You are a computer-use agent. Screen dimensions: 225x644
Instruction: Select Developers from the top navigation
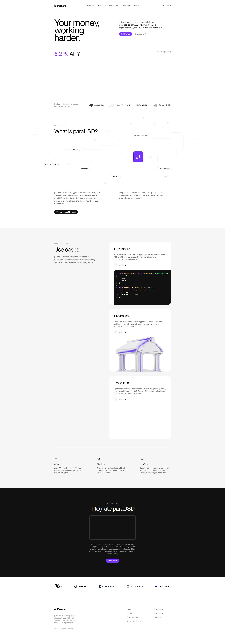101,6
